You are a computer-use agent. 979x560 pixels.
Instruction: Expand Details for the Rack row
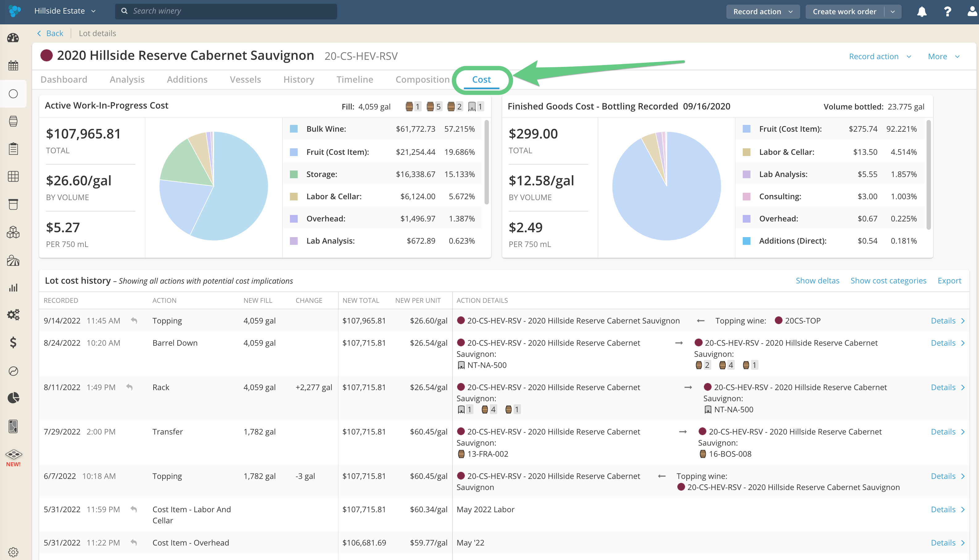[x=948, y=387]
